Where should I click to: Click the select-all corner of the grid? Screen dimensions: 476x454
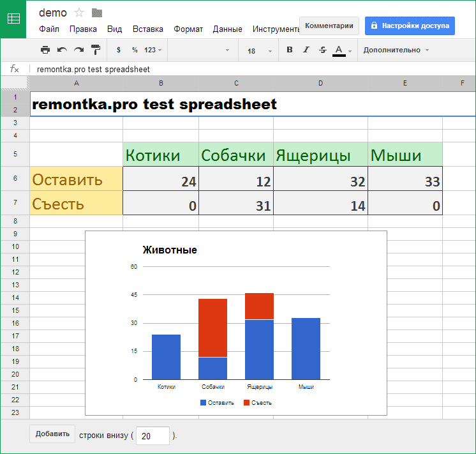tap(15, 83)
